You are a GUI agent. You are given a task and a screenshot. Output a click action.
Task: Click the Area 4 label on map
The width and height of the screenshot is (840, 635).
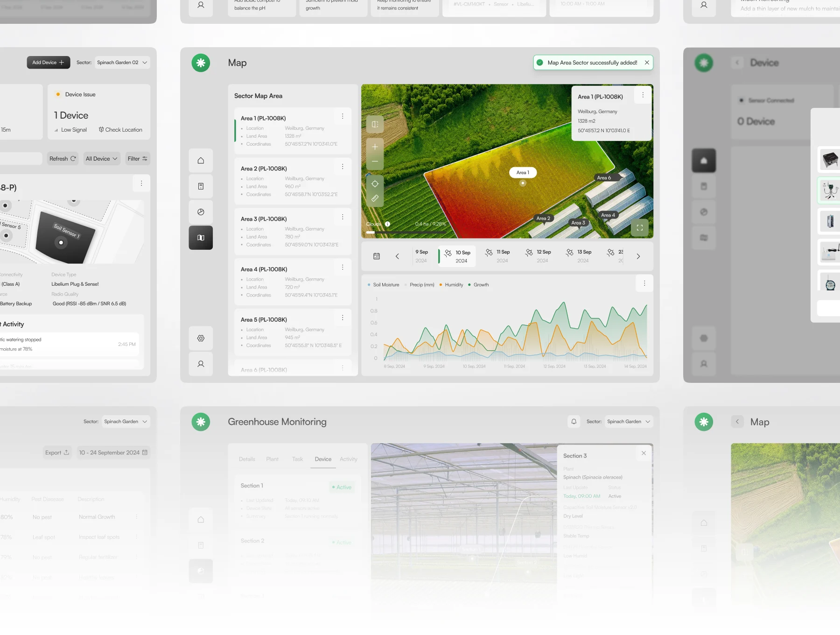[x=608, y=215]
